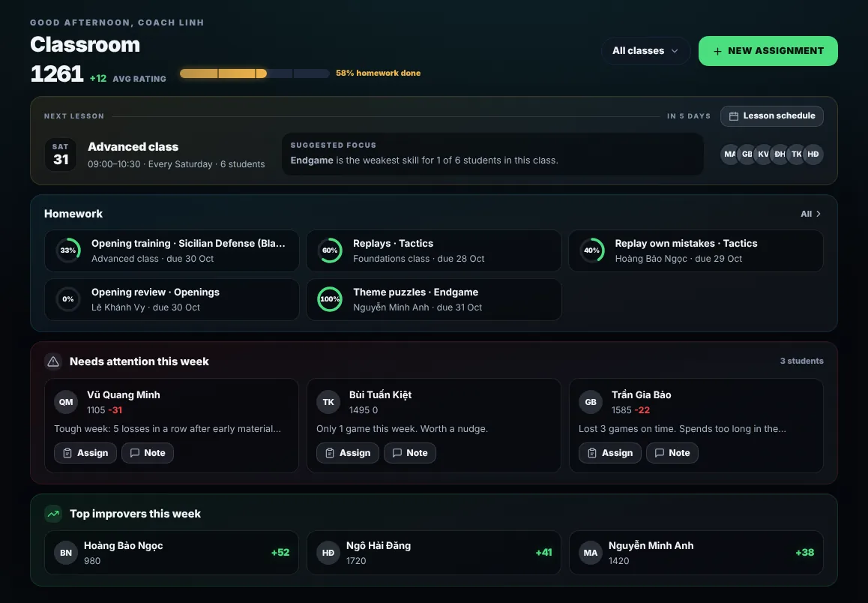
Task: Click the GB avatar on Trần Gia Bảo's card
Action: tap(591, 402)
